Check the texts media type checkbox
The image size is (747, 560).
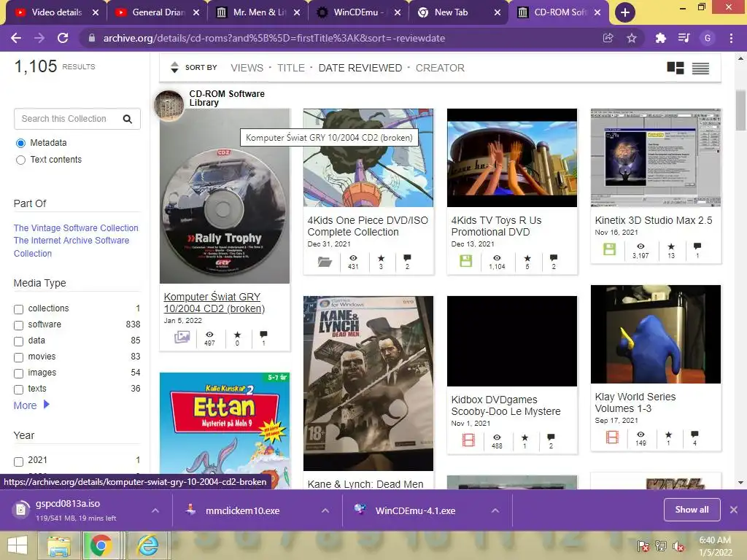18,389
